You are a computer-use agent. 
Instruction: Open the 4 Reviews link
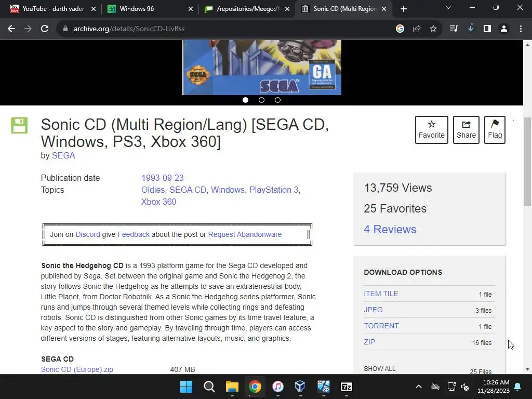tap(390, 229)
